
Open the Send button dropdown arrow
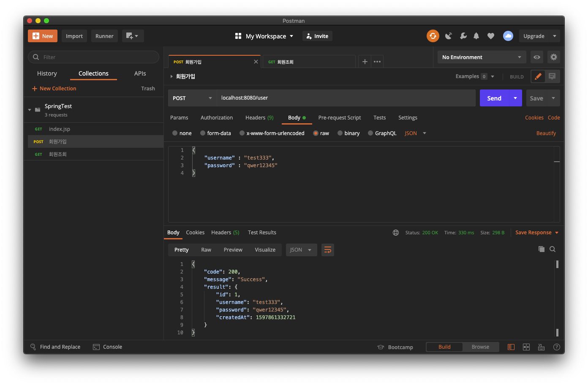[515, 98]
